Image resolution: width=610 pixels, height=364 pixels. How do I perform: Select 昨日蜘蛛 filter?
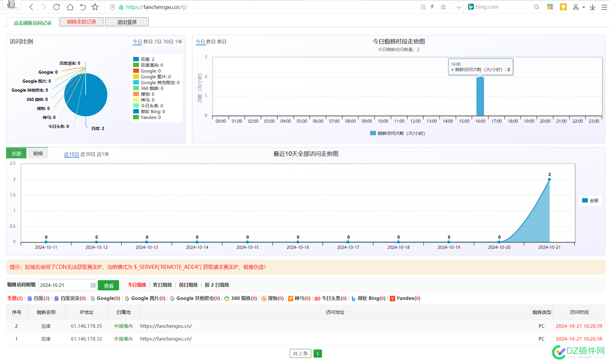[x=163, y=285]
